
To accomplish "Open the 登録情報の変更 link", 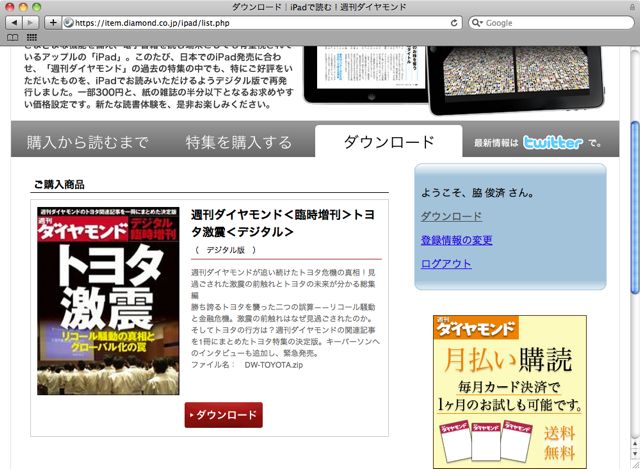I will click(x=456, y=240).
